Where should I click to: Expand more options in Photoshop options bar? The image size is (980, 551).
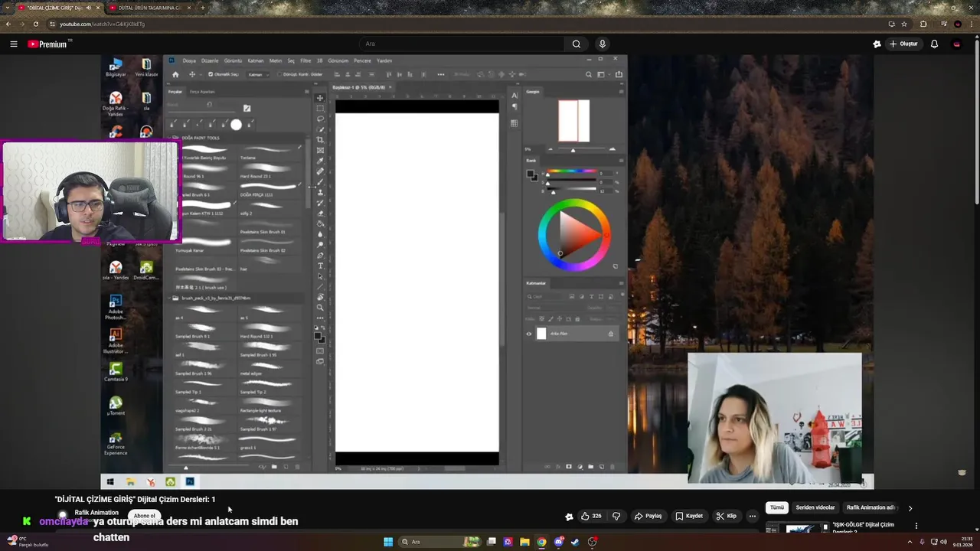(440, 74)
